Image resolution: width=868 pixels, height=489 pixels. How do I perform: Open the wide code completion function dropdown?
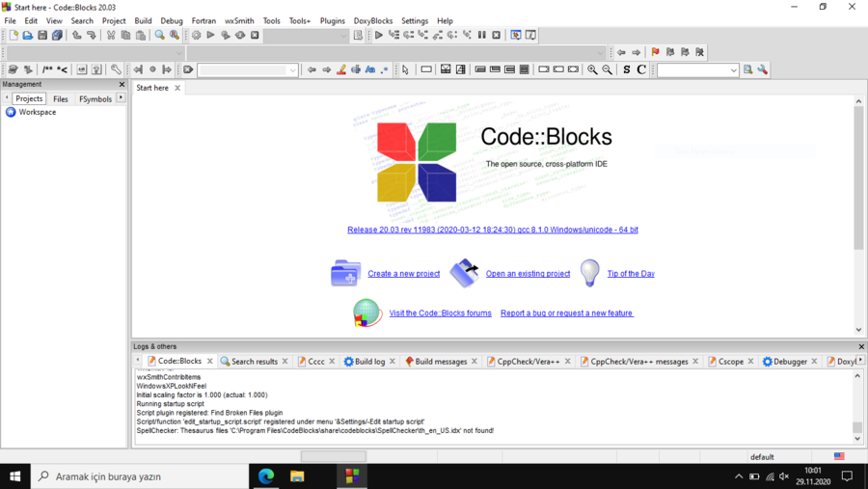(x=601, y=53)
